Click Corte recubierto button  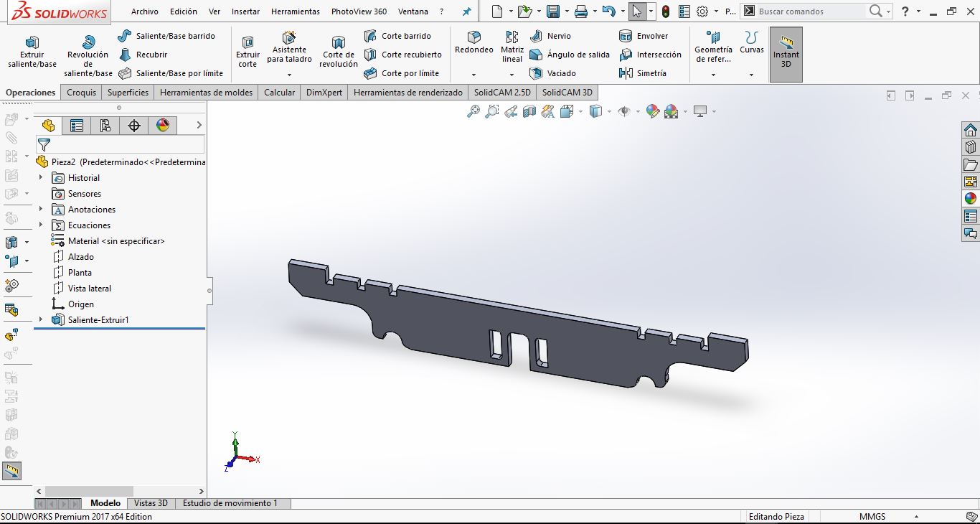[402, 55]
